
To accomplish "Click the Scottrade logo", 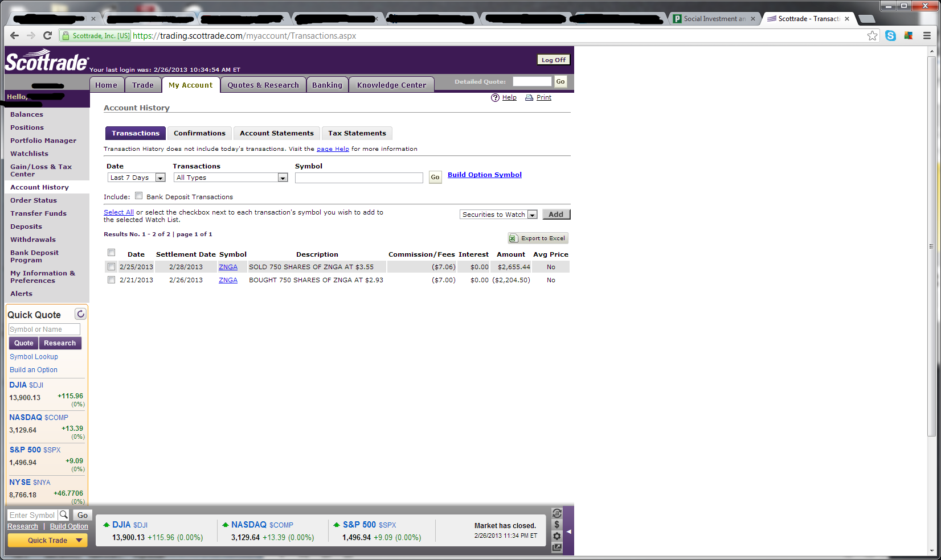I will click(47, 61).
